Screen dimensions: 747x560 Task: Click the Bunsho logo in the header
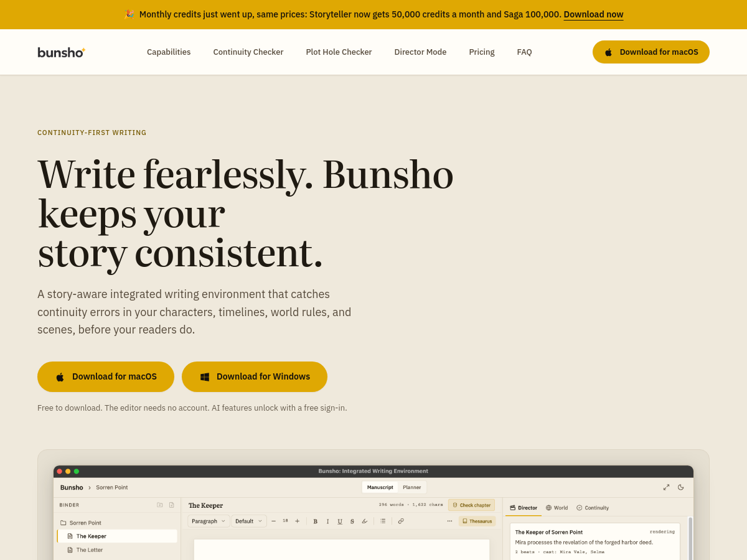pyautogui.click(x=61, y=52)
